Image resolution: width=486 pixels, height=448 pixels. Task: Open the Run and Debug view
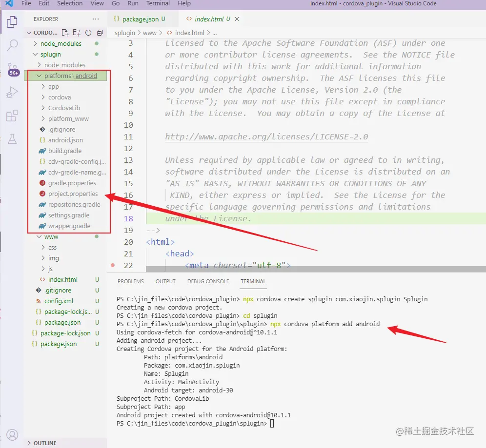click(12, 92)
